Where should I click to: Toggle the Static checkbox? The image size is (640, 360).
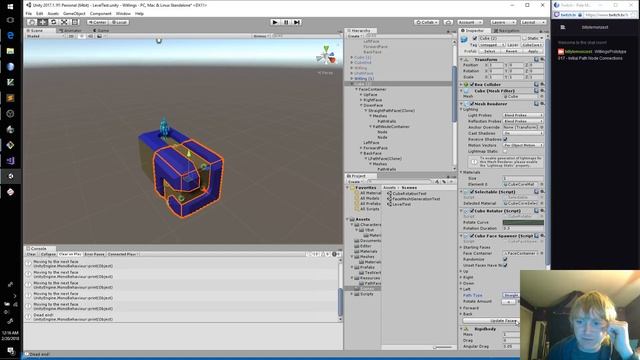524,38
